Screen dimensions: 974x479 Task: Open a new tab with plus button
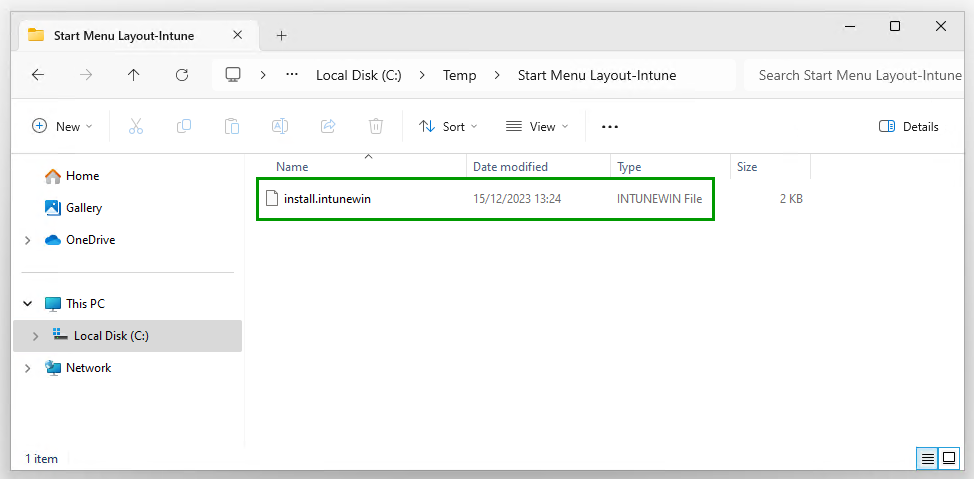point(281,35)
